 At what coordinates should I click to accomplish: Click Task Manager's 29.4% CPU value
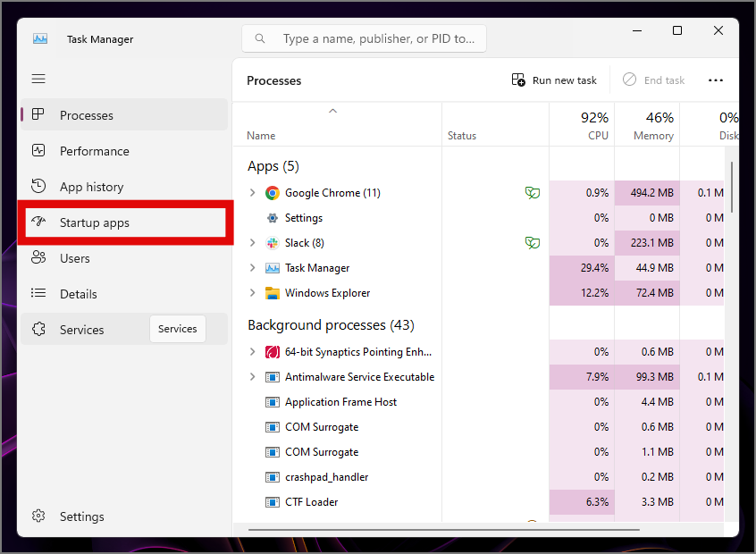click(x=594, y=267)
